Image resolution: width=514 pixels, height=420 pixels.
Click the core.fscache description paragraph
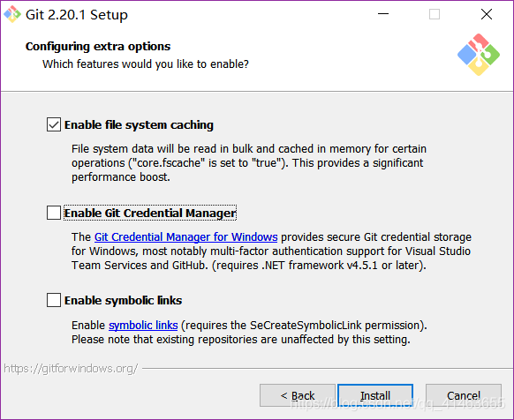pyautogui.click(x=249, y=163)
